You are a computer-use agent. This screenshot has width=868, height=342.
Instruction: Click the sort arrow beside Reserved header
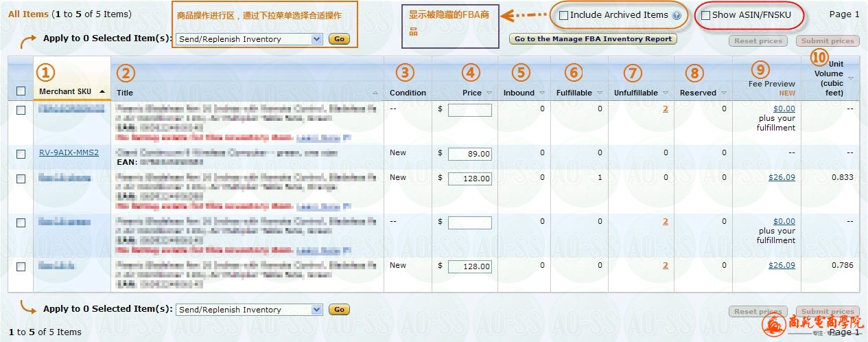(x=723, y=93)
